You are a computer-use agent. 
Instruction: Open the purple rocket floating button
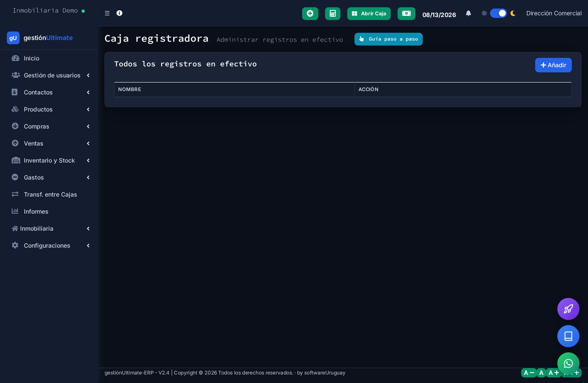(x=568, y=309)
